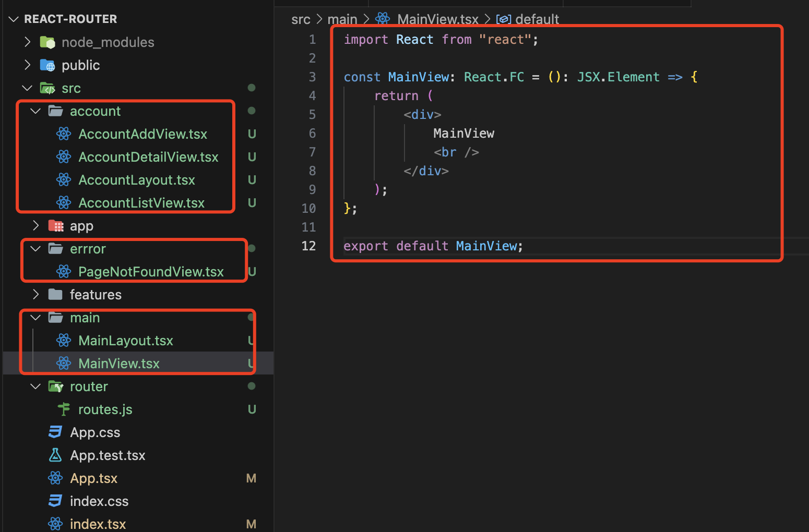The width and height of the screenshot is (809, 532).
Task: Open index.tsx file
Action: [98, 524]
